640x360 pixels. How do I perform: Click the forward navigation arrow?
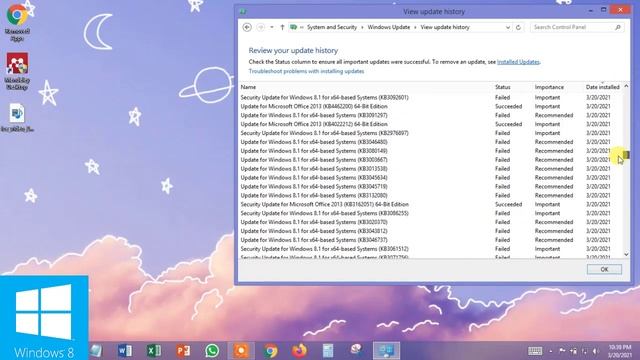(x=260, y=27)
